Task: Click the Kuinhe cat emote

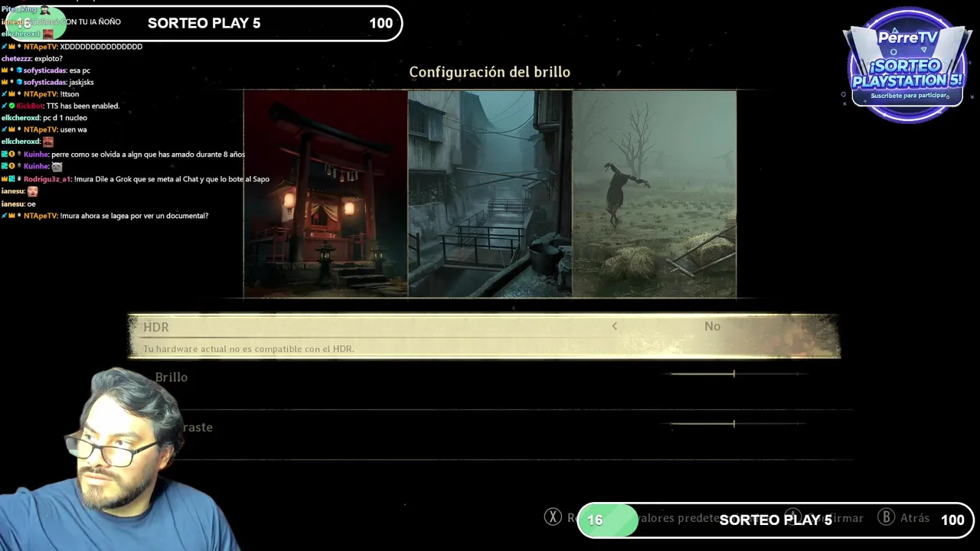Action: pyautogui.click(x=57, y=166)
